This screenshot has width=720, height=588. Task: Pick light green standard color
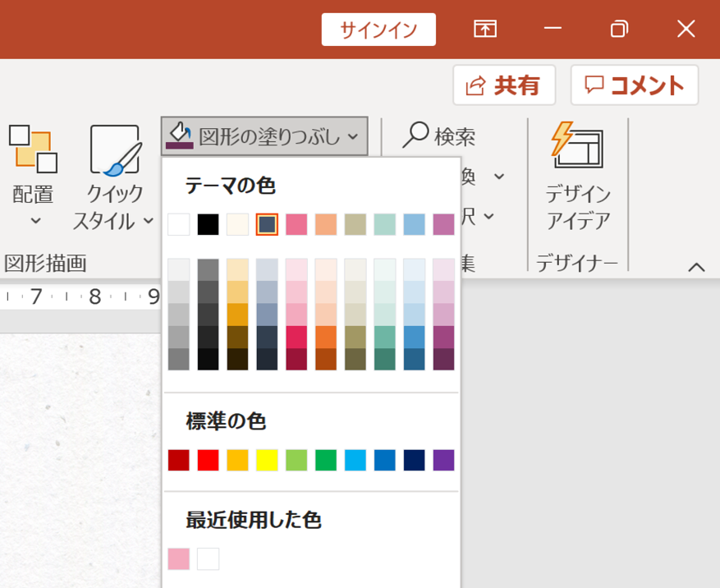click(x=296, y=460)
